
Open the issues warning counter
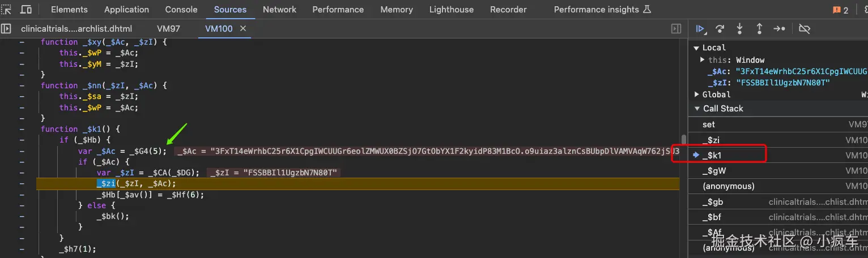(x=840, y=10)
